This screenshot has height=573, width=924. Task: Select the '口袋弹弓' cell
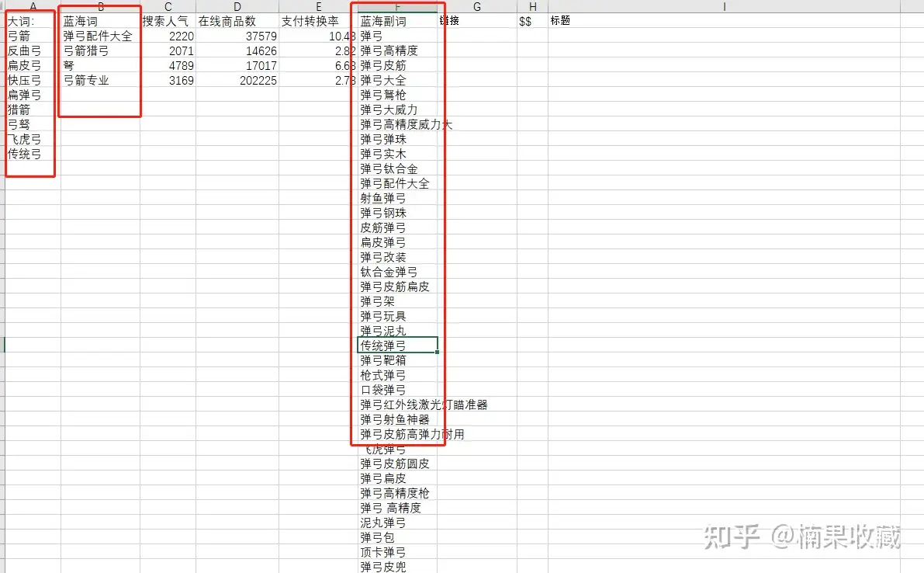(x=397, y=390)
